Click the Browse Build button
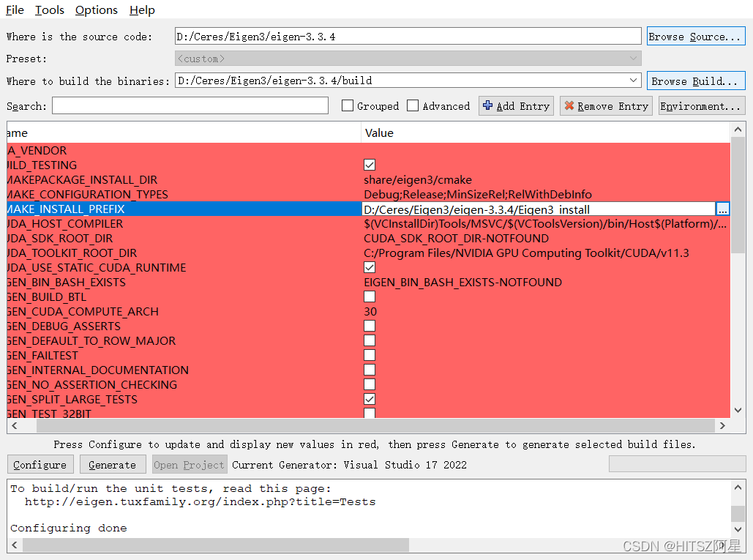 tap(695, 81)
